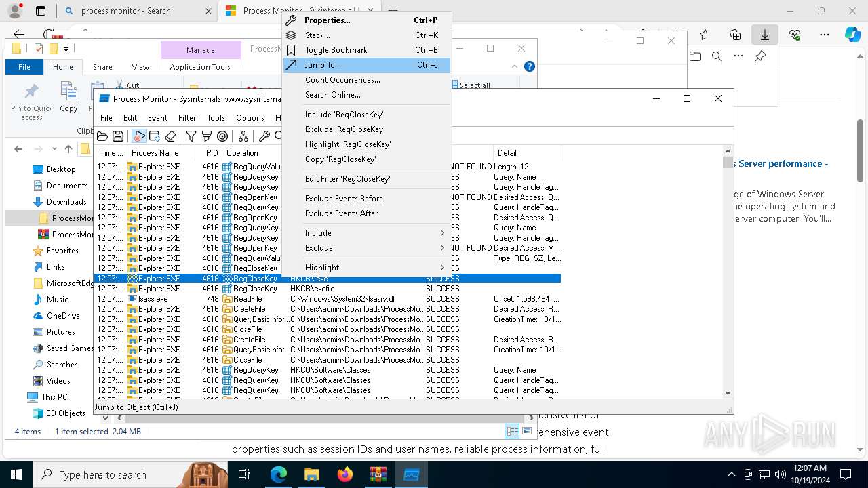Screen dimensions: 868x488
Task: Click Include Process From Window target icon
Action: pos(222,136)
